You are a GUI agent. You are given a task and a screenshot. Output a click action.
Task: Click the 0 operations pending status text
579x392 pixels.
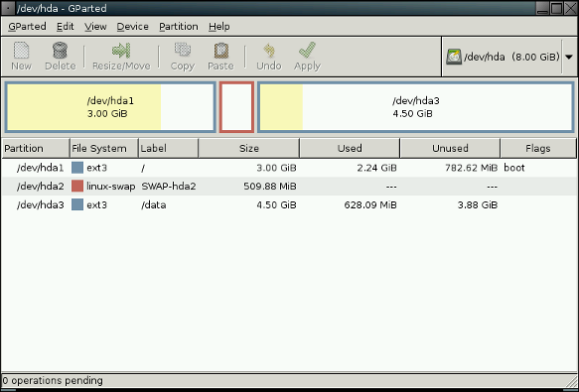click(x=53, y=380)
